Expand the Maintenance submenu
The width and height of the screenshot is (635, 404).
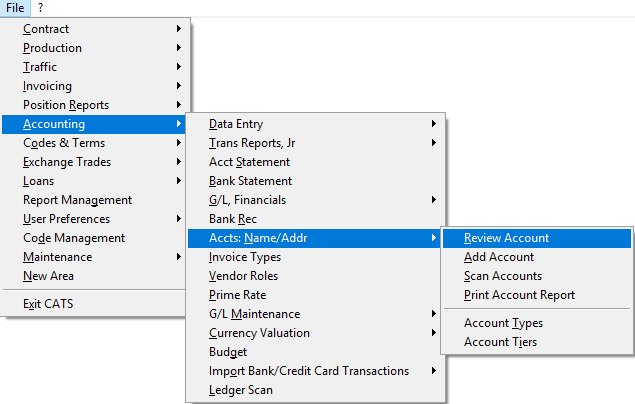(x=94, y=257)
